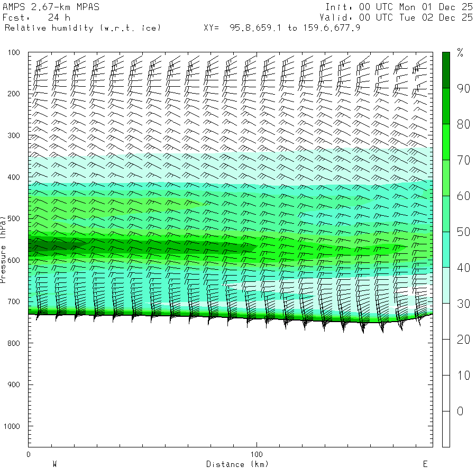Click the colorbar label 20
Screen dimensions: 476x476
[463, 340]
